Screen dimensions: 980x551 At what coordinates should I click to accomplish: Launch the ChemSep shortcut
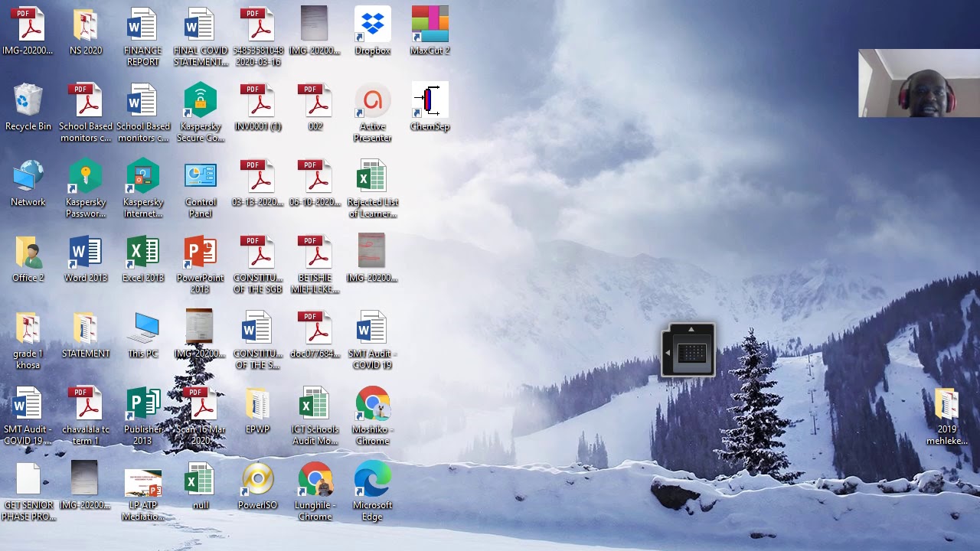(x=430, y=107)
